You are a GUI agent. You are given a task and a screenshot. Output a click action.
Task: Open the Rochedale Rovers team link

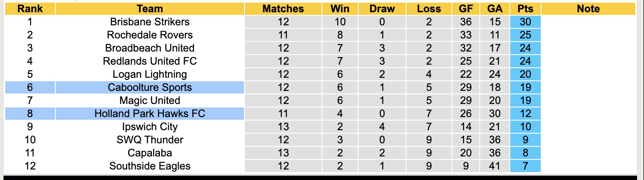pos(149,35)
